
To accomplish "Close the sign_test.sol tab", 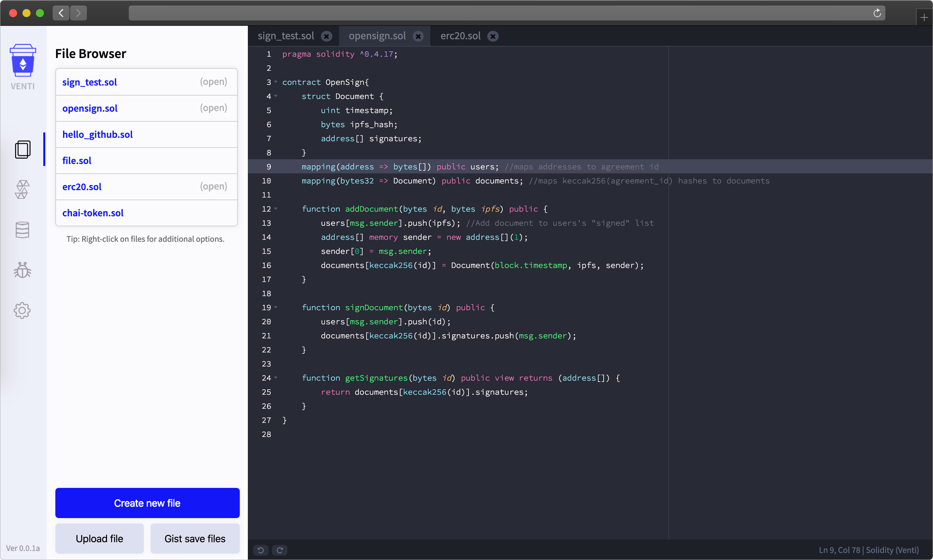I will [x=326, y=36].
